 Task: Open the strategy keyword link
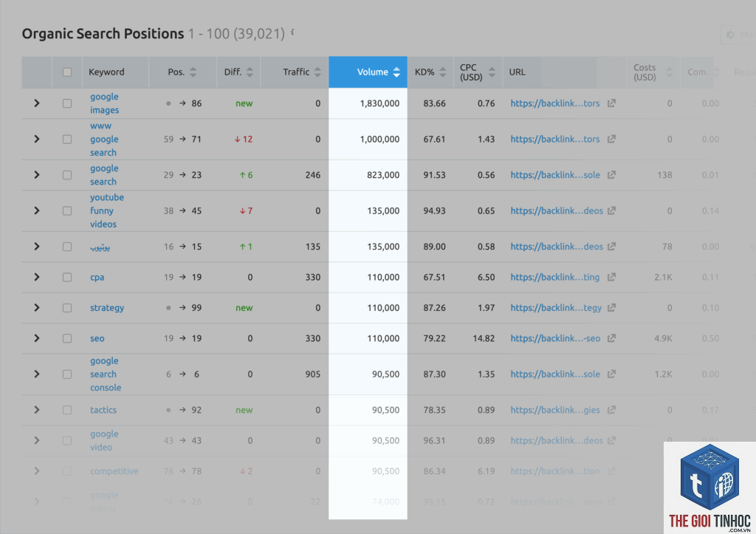pos(107,308)
